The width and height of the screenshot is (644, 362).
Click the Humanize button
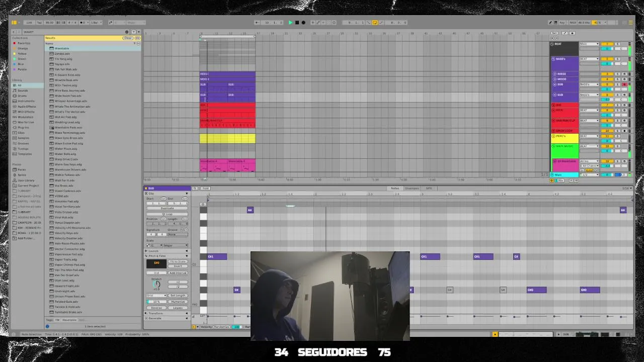(x=178, y=302)
